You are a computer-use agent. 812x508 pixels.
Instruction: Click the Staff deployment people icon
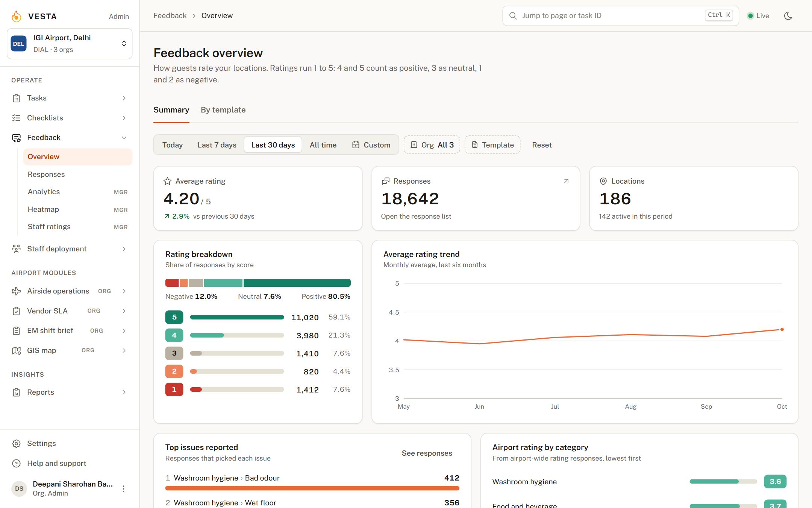click(16, 249)
